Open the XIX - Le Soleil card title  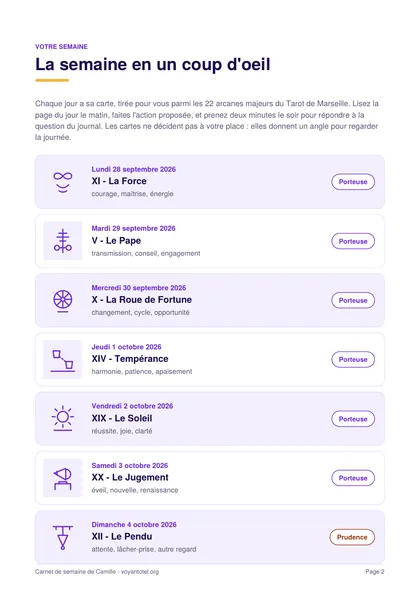click(x=122, y=418)
